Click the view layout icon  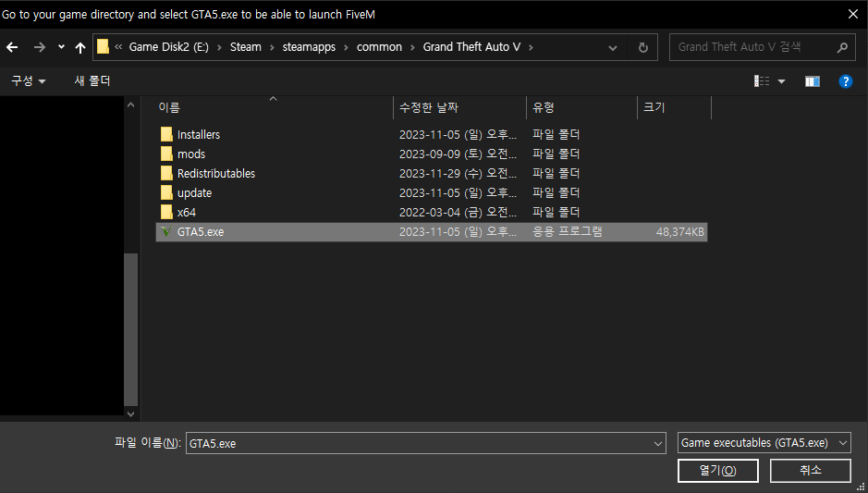coord(762,81)
